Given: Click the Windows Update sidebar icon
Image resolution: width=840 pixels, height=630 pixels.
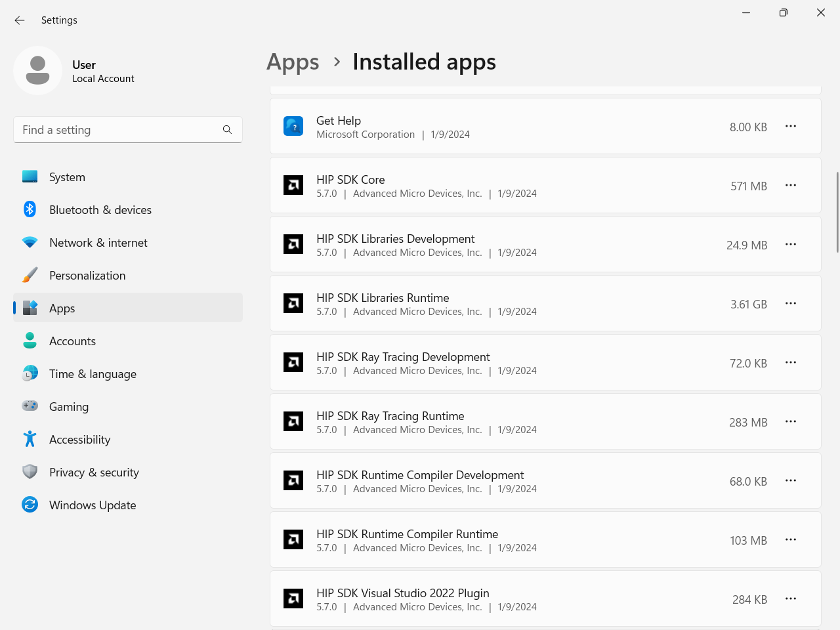Looking at the screenshot, I should tap(30, 505).
